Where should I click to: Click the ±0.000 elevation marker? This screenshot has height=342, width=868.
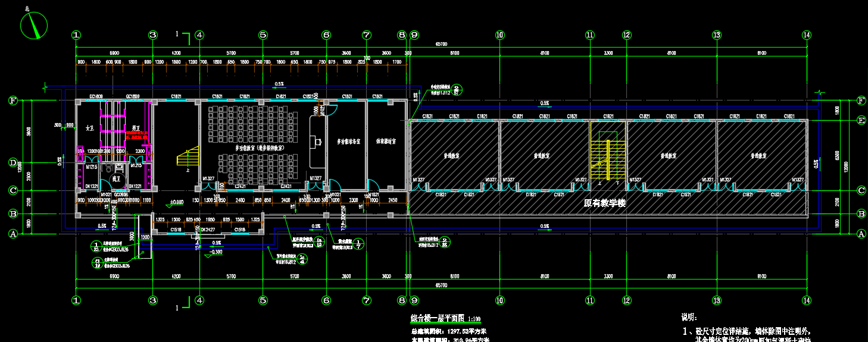point(176,203)
